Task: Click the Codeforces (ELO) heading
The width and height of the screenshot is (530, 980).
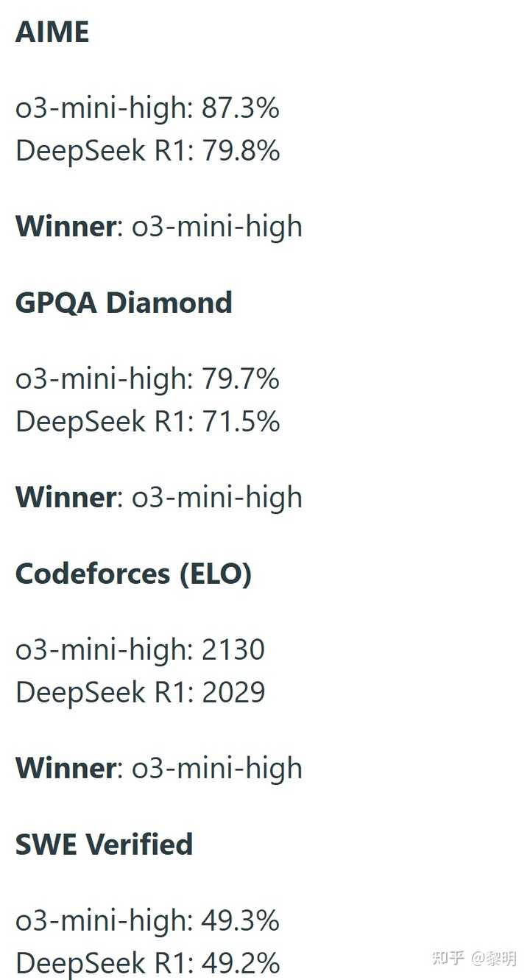Action: tap(133, 574)
